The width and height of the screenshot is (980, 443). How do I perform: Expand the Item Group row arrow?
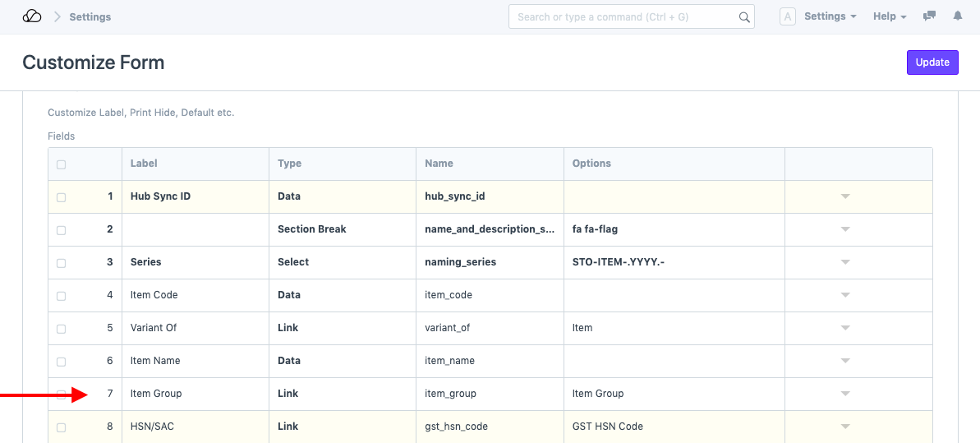[x=845, y=395]
